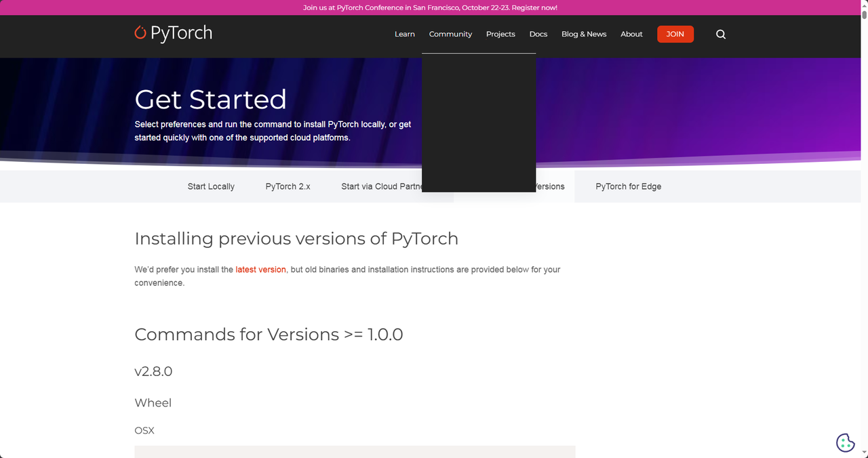The width and height of the screenshot is (868, 458).
Task: Click the "Commands for Versions >= 1.0.0" heading
Action: 269,335
